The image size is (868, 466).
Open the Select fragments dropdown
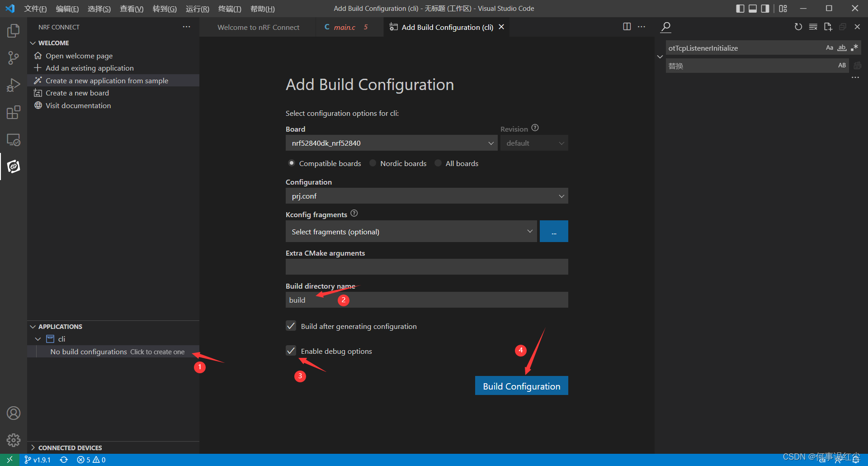411,231
